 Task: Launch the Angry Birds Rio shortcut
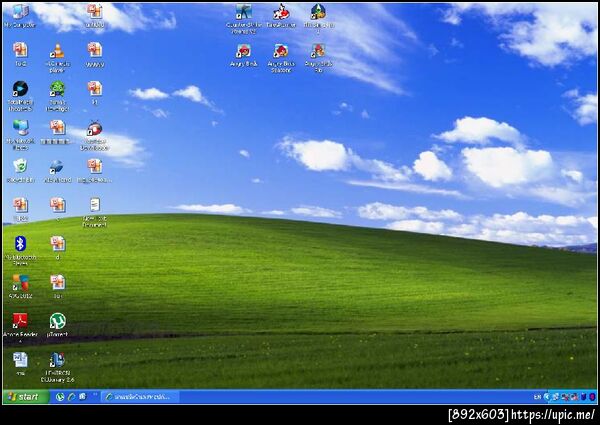(318, 58)
